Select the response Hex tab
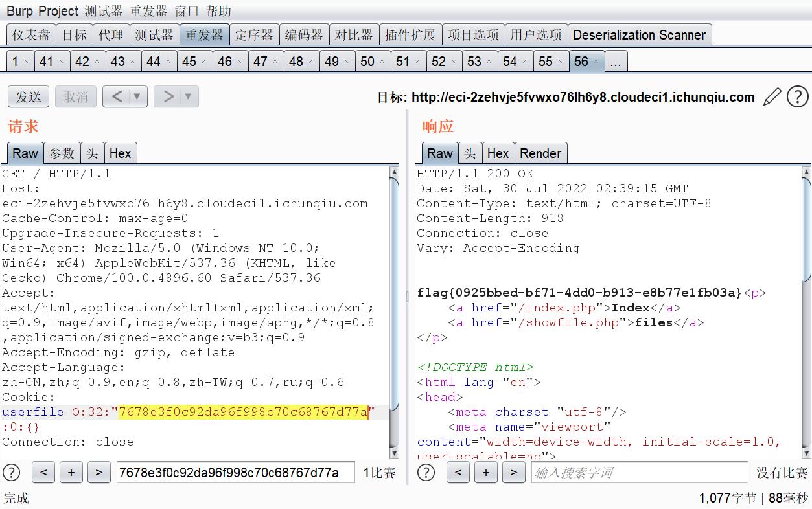The width and height of the screenshot is (812, 509). [x=498, y=153]
